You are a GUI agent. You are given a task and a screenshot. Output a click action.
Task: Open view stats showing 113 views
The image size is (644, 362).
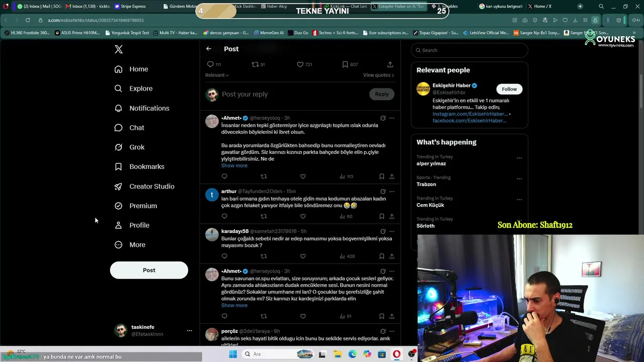click(x=346, y=176)
